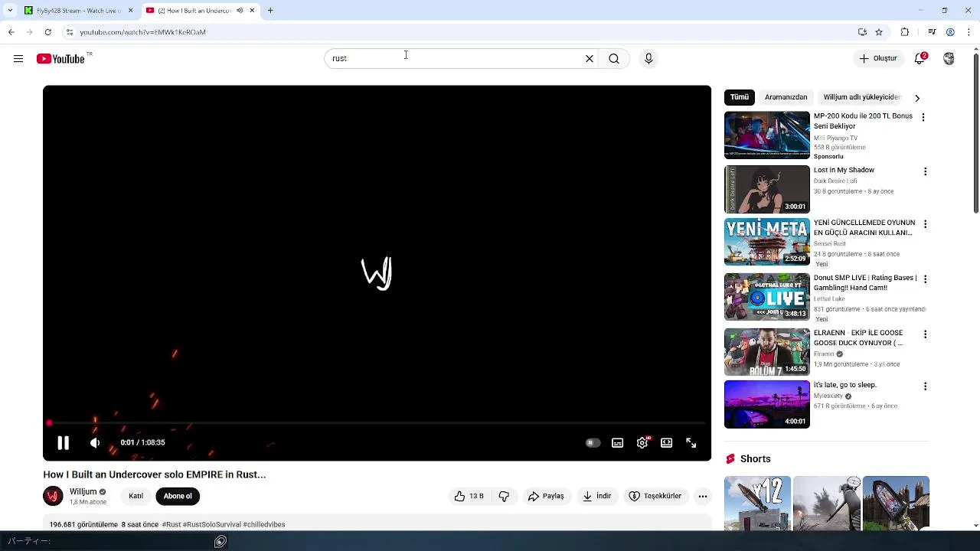Download video via İndir
980x551 pixels.
[597, 496]
